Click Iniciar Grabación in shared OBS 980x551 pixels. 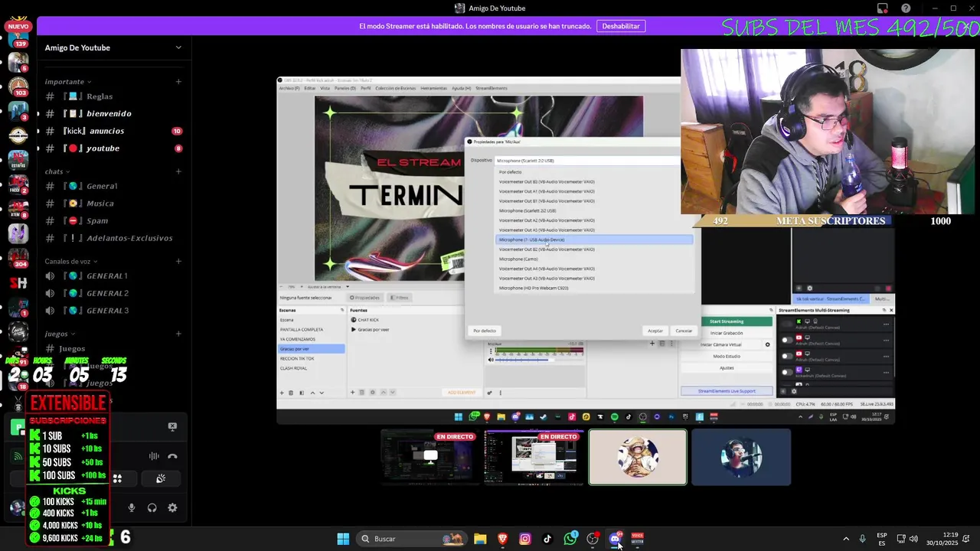click(x=727, y=333)
